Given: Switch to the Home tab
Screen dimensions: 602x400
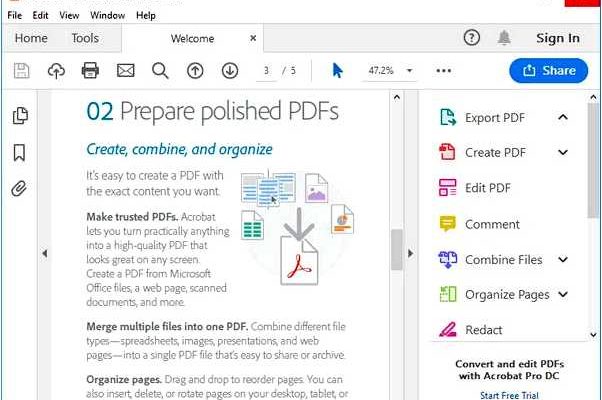Looking at the screenshot, I should pos(31,38).
